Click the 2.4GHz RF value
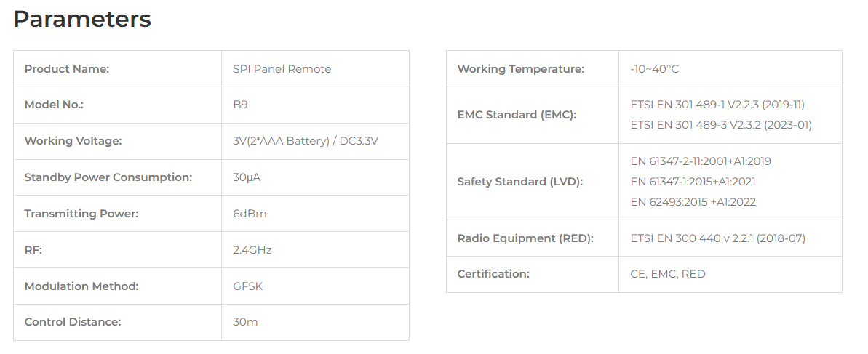Screen dimensions: 868x354 [252, 250]
